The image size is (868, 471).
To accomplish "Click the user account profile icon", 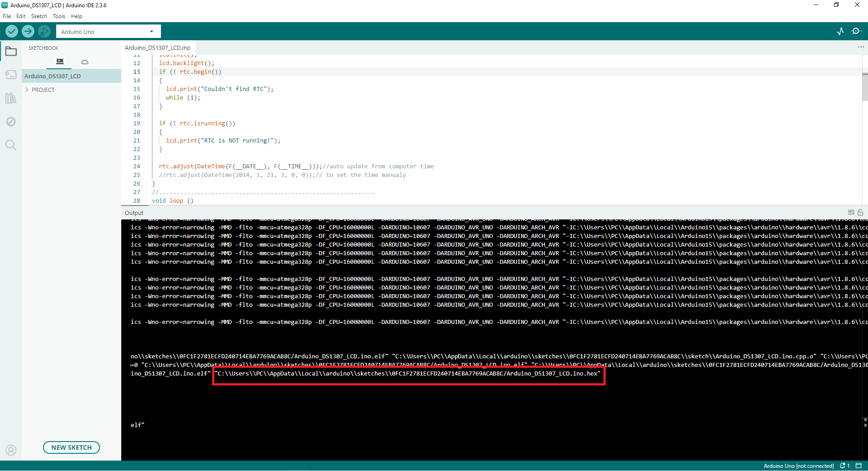I will [11, 450].
